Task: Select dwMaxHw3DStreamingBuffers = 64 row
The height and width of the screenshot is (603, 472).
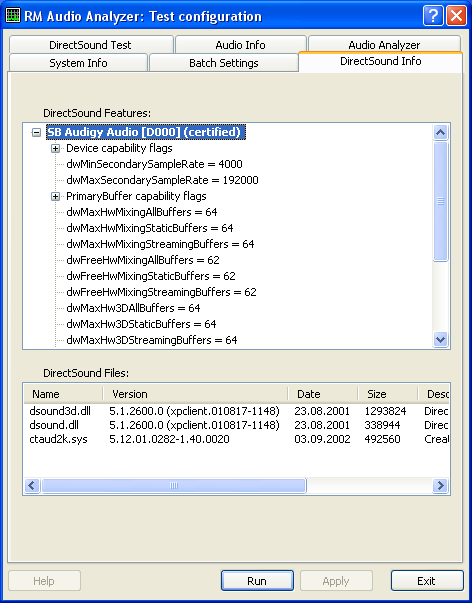Action: pyautogui.click(x=152, y=340)
